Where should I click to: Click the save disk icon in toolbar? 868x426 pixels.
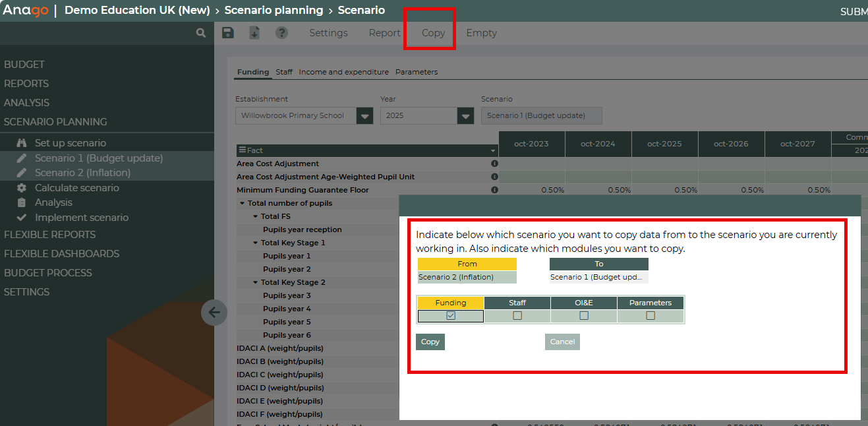pyautogui.click(x=228, y=33)
